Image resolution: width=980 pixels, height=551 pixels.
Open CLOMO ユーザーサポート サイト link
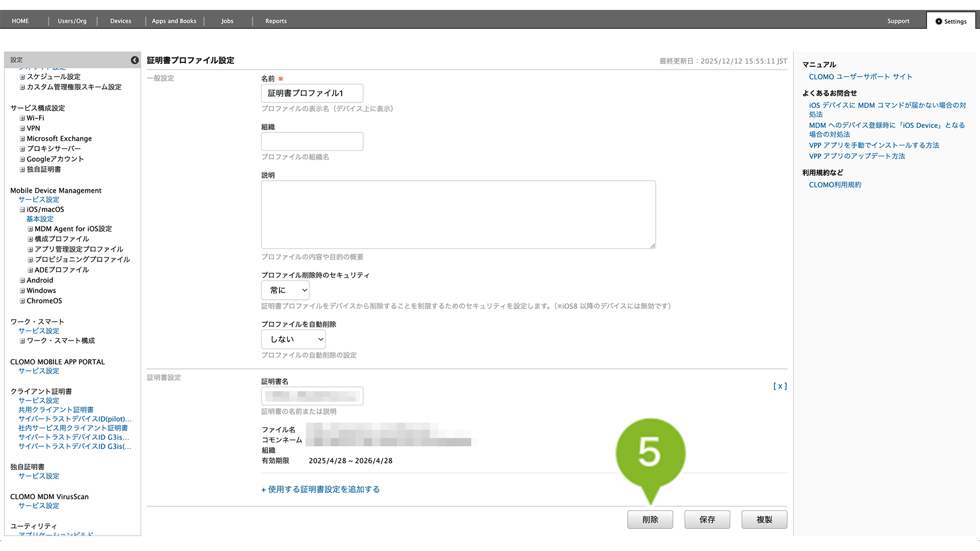click(x=860, y=77)
